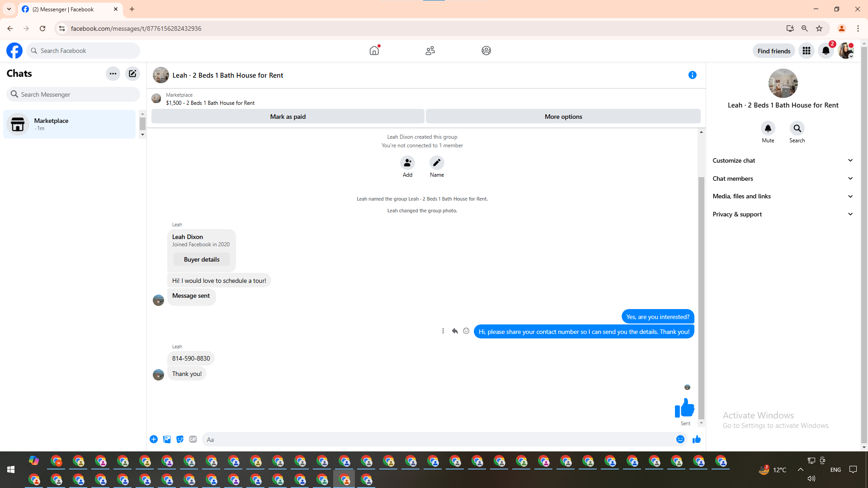Click Mark as paid button
This screenshot has height=488, width=868.
(x=288, y=117)
